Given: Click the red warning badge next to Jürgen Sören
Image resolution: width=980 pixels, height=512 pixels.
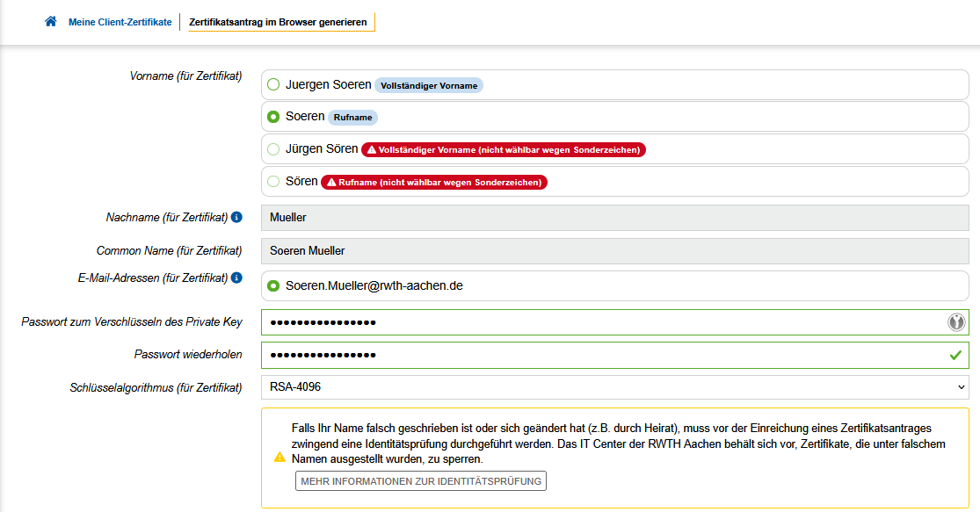Looking at the screenshot, I should (503, 150).
